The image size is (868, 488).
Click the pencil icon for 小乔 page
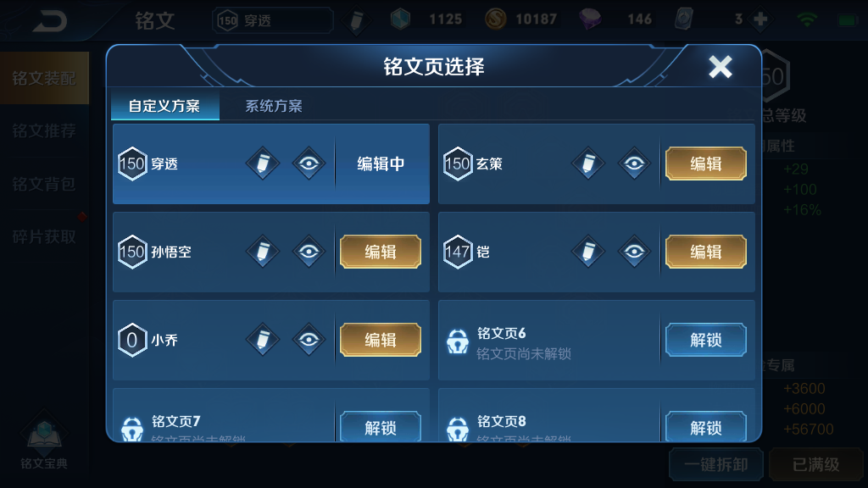(x=263, y=340)
